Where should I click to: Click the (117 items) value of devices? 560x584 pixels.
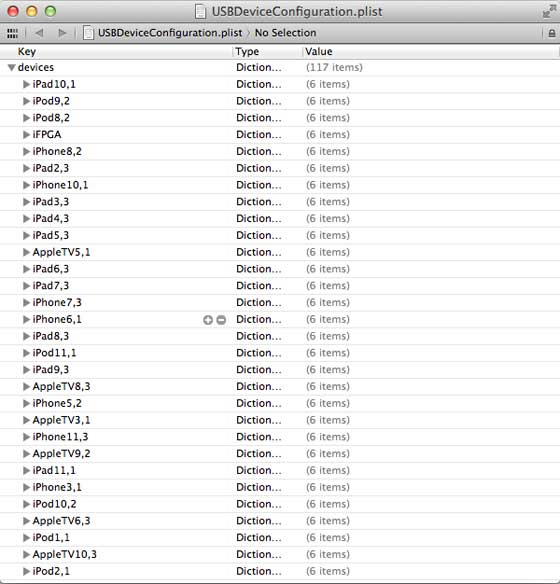334,67
